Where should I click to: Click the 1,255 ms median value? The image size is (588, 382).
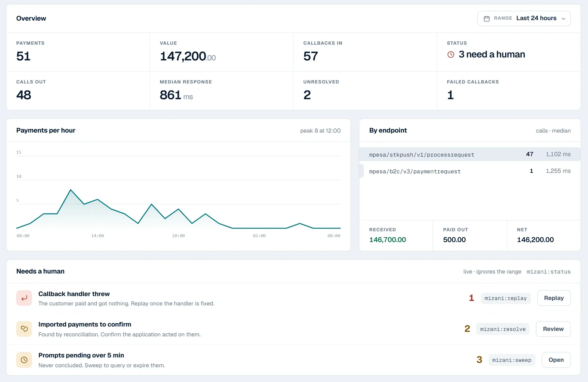(x=558, y=171)
